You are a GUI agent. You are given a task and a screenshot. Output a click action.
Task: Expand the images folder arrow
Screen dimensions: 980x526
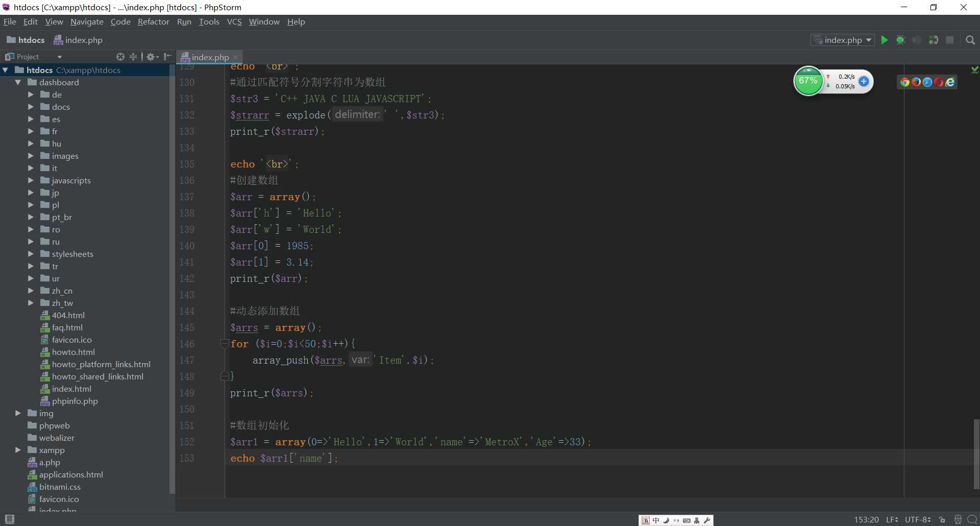31,156
